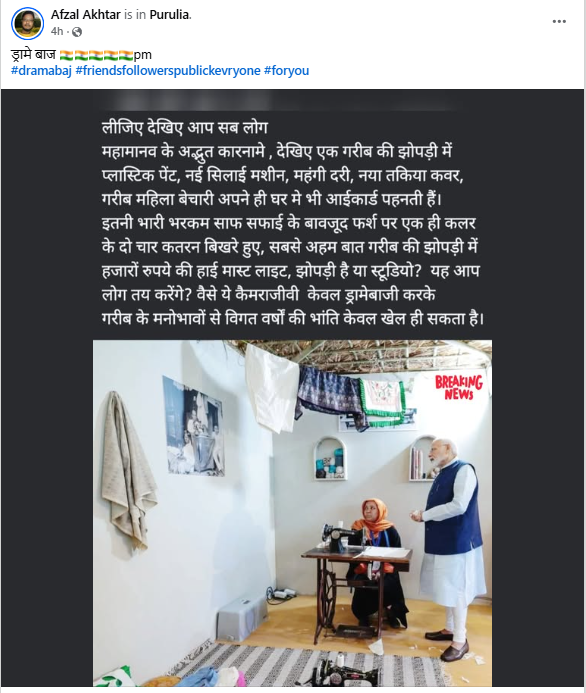Click the Public globe privacy icon

point(77,32)
